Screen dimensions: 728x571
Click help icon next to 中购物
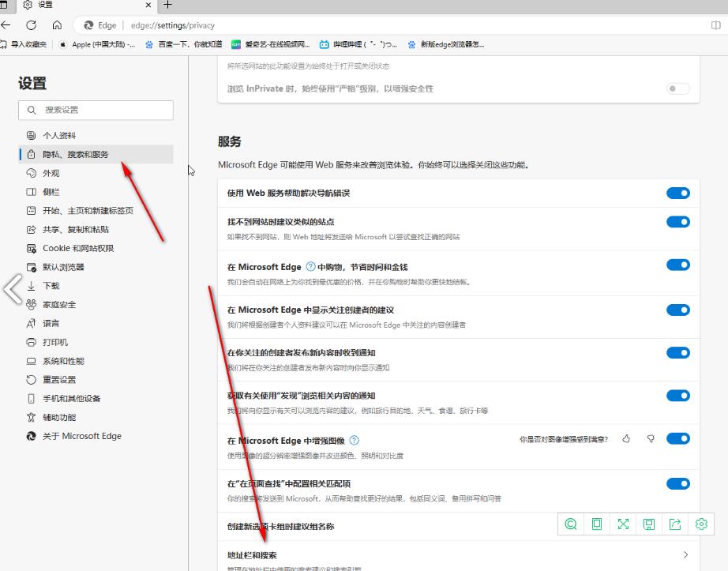[310, 266]
